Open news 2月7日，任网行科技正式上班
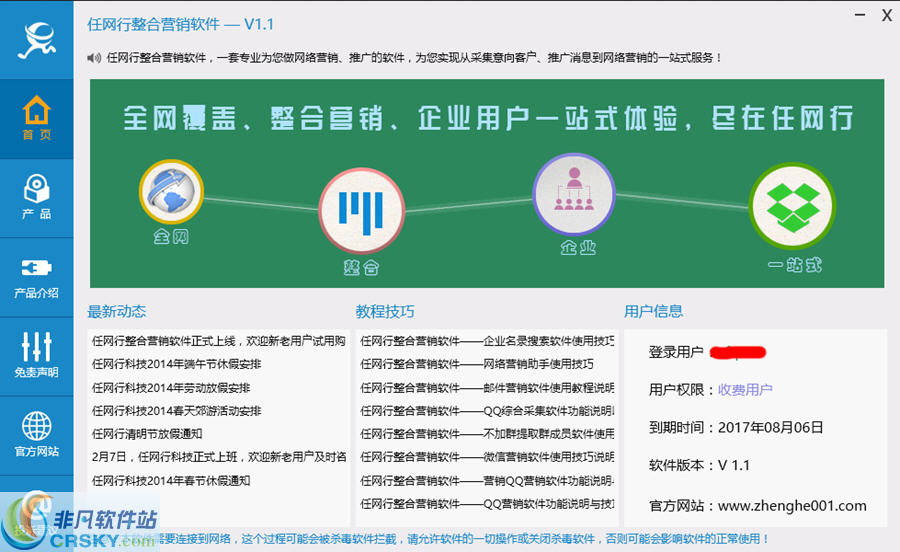 [219, 457]
